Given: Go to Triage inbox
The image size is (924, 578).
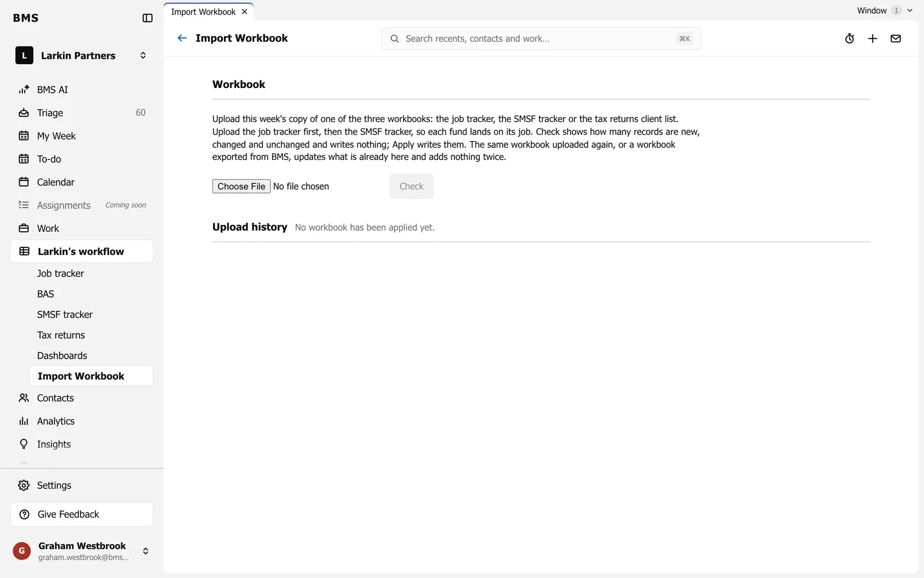Looking at the screenshot, I should pos(81,113).
